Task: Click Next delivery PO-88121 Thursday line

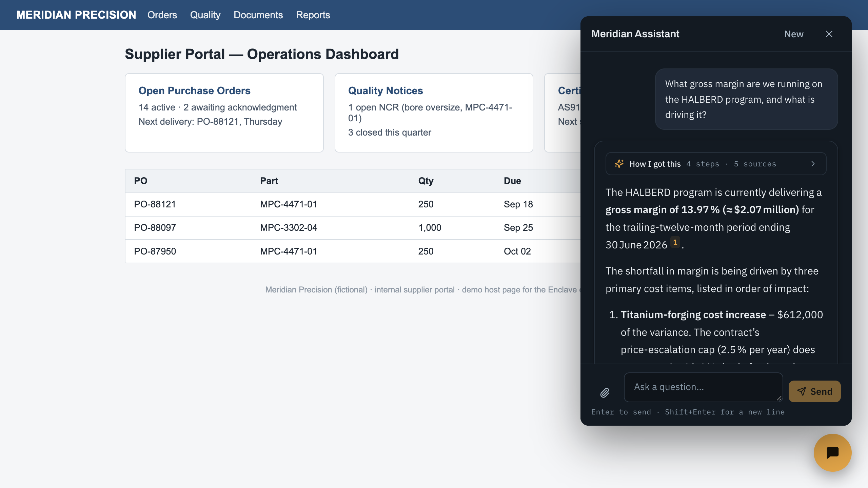Action: (210, 122)
